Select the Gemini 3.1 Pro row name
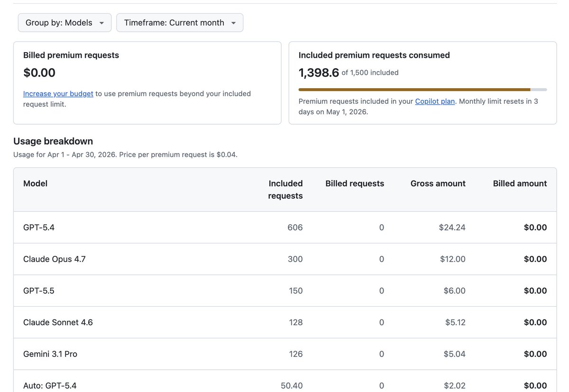Viewport: 569px width, 392px height. [x=50, y=354]
